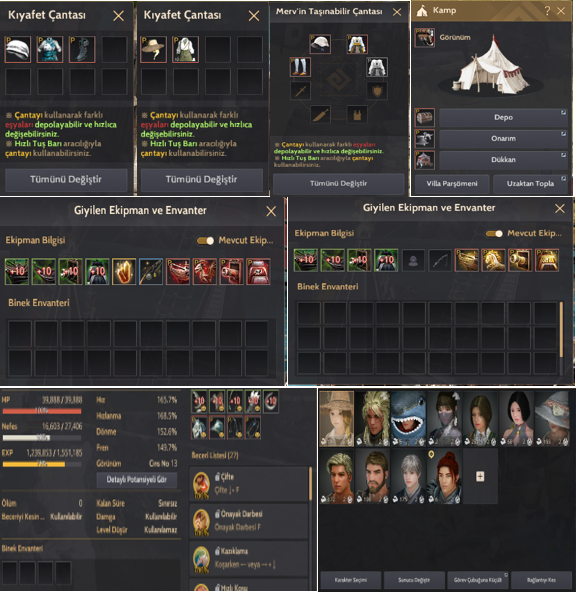Click the Villa Parşömeni button

tap(452, 184)
